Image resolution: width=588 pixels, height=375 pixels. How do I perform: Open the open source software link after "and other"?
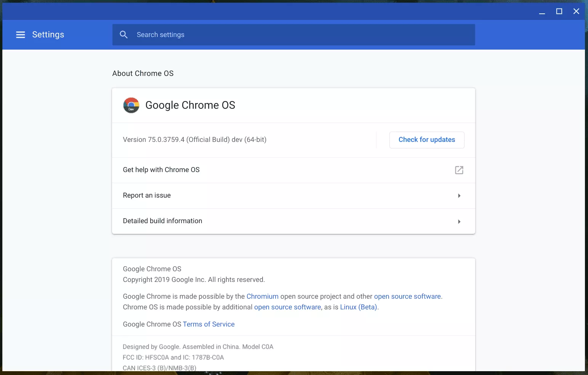407,296
